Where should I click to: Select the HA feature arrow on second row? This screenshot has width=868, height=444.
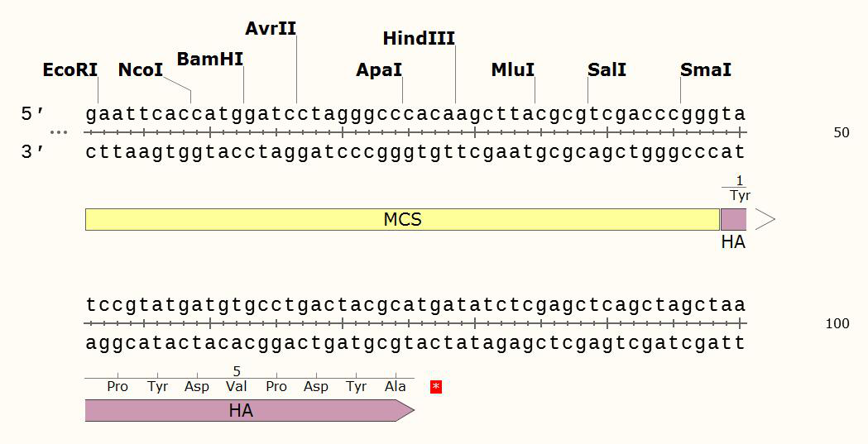248,411
